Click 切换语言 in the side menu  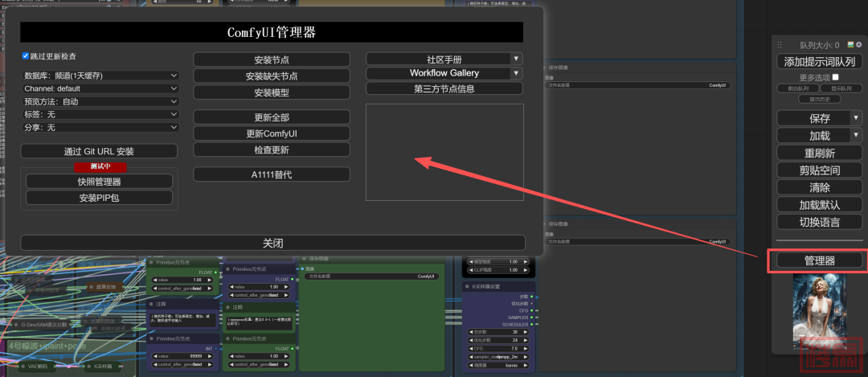(819, 222)
